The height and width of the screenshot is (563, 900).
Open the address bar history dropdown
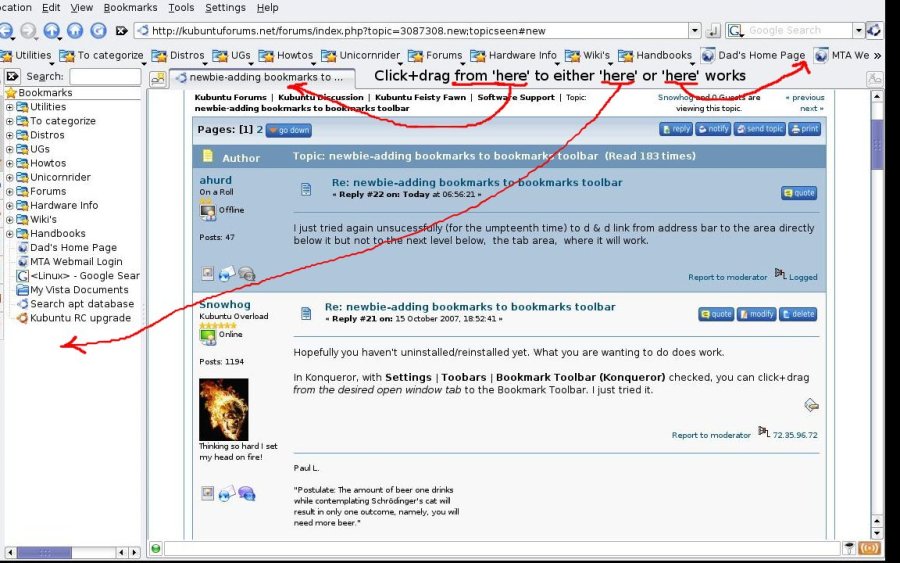coord(695,30)
